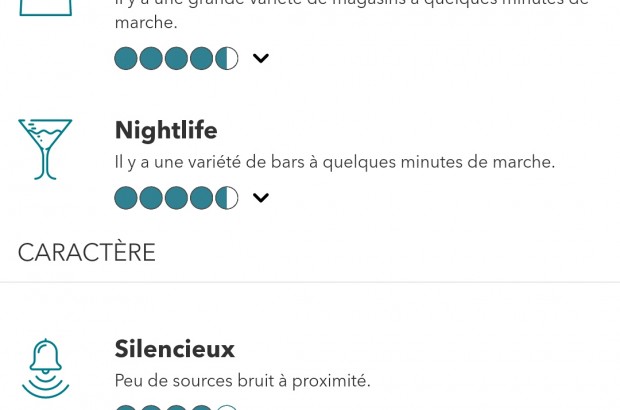This screenshot has width=620, height=410.
Task: Click the first dot of Nightlife rating
Action: pos(126,198)
